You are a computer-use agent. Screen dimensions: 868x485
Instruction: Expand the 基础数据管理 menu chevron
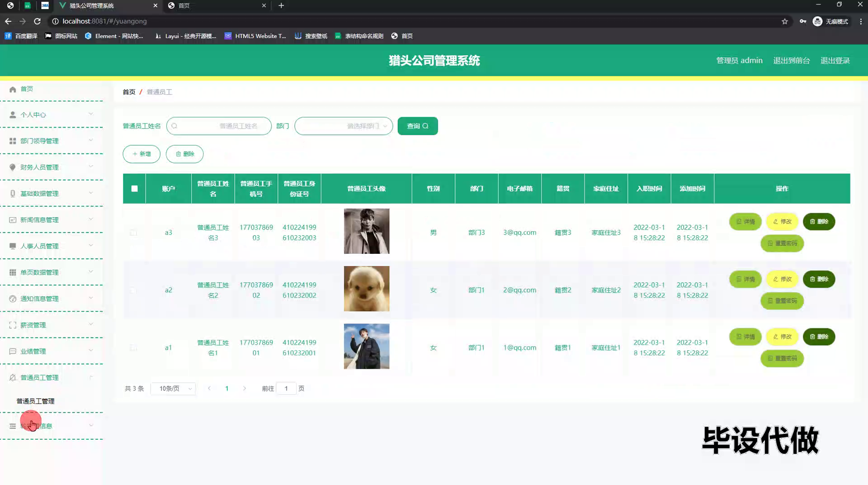pyautogui.click(x=91, y=193)
